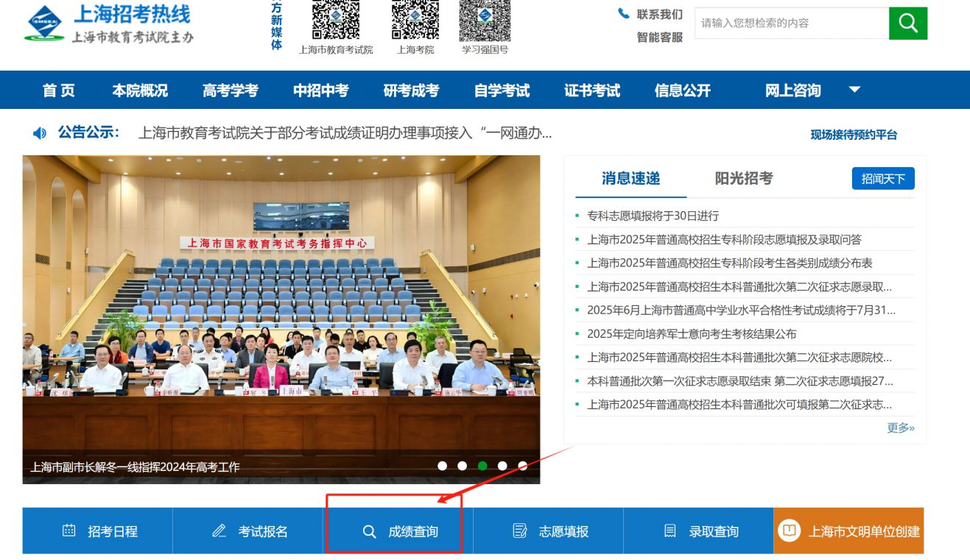Select the fourth carousel slide dot
The height and width of the screenshot is (560, 970).
[502, 466]
